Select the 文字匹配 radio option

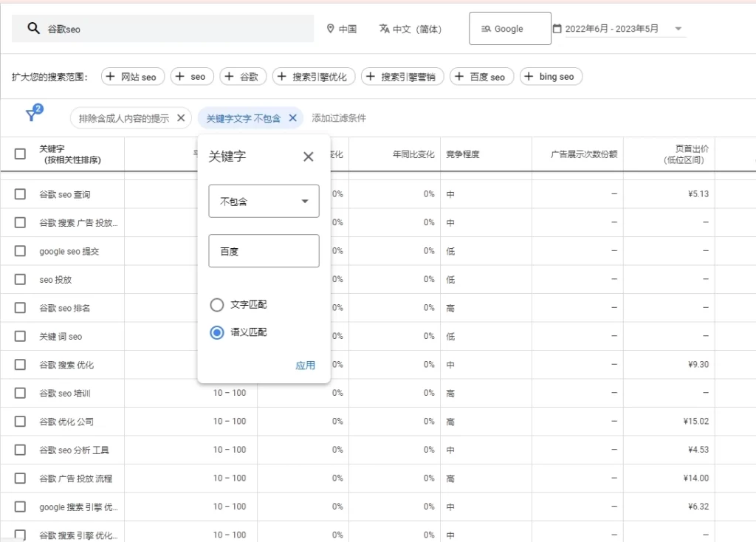(x=217, y=305)
